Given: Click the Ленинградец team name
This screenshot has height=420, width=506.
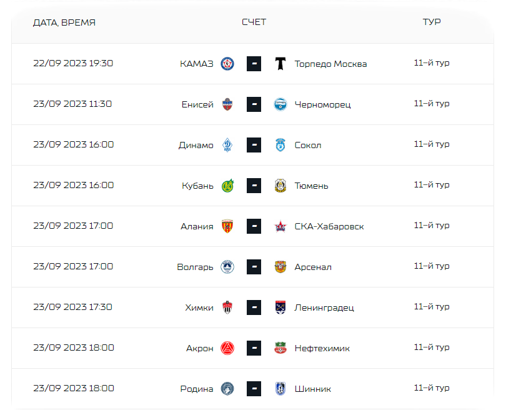Looking at the screenshot, I should pyautogui.click(x=324, y=307).
